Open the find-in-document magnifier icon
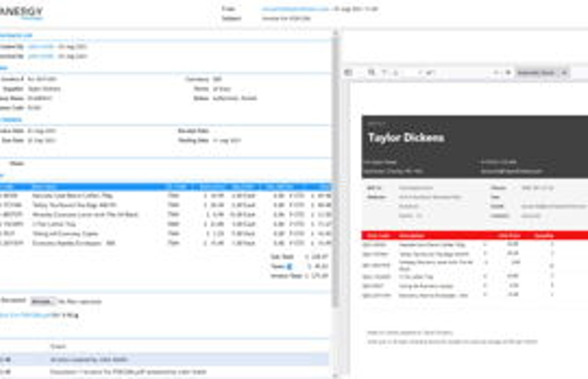Viewport: 588px width, 379px height. coord(371,72)
